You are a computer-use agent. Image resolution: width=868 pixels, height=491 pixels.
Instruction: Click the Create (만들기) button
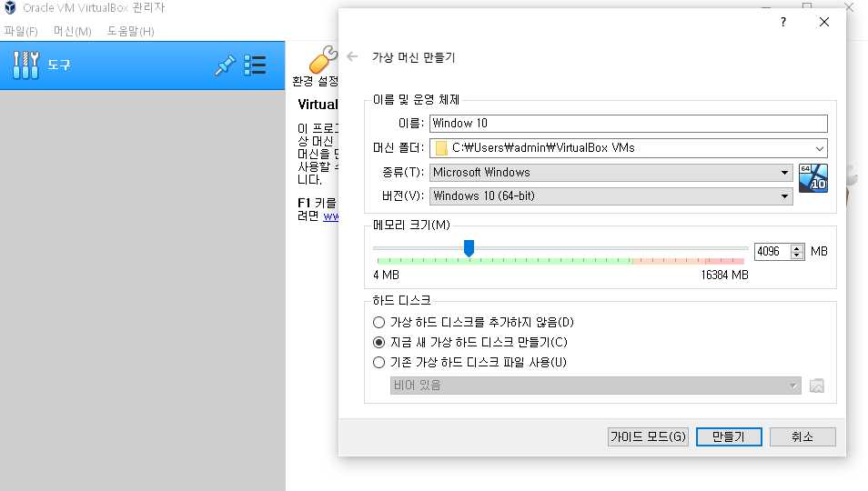click(x=729, y=436)
